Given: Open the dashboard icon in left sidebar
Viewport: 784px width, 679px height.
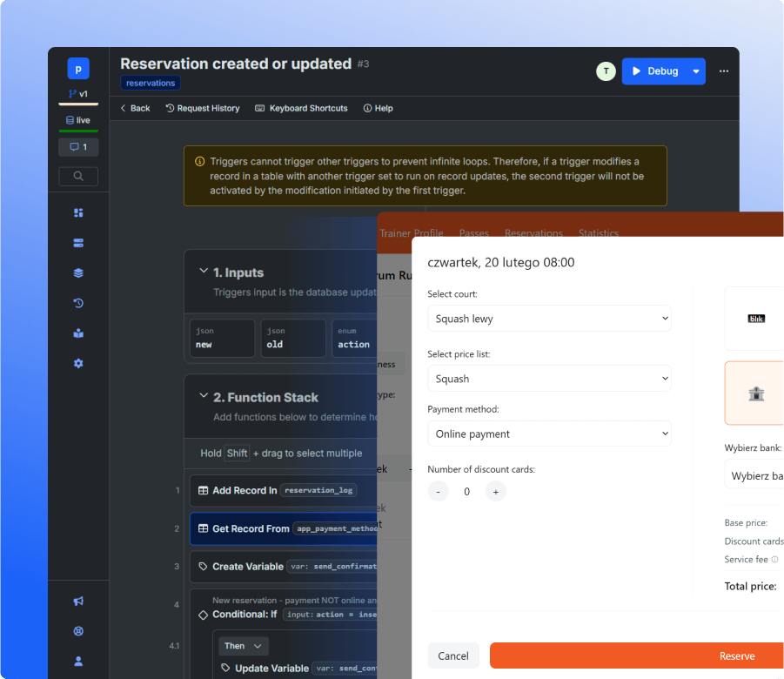Looking at the screenshot, I should tap(78, 212).
